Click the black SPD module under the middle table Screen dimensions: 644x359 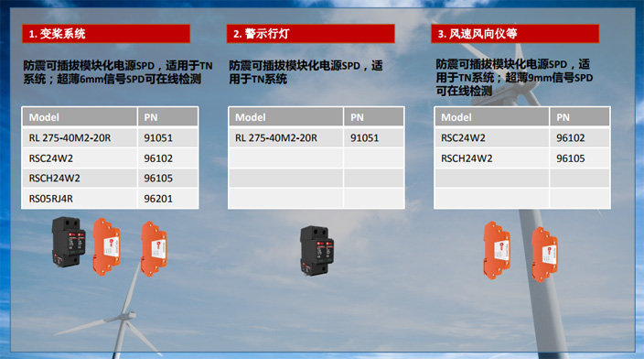click(x=317, y=250)
